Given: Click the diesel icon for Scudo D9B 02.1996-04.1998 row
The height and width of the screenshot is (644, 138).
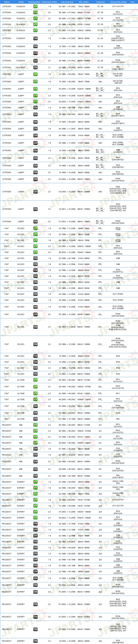Looking at the screenshot, I should [35, 258].
